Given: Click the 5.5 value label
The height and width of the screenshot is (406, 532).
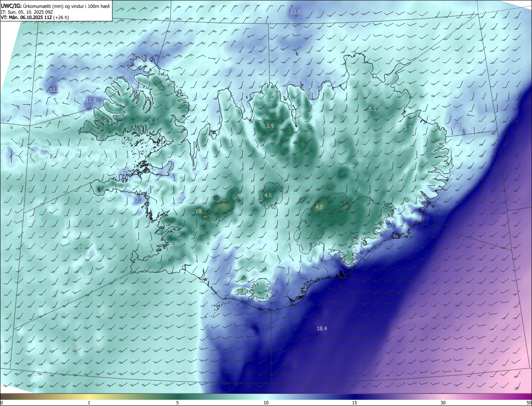Looking at the screenshot, I should 372,109.
